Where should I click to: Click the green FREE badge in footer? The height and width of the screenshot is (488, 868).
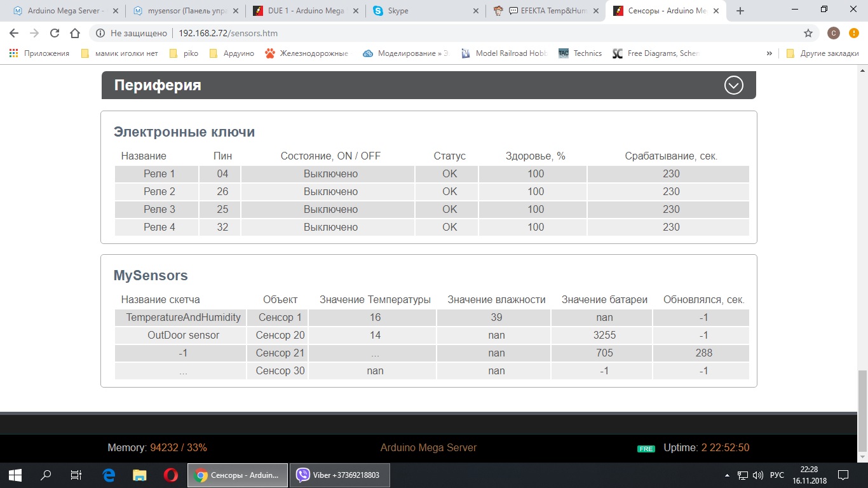646,449
